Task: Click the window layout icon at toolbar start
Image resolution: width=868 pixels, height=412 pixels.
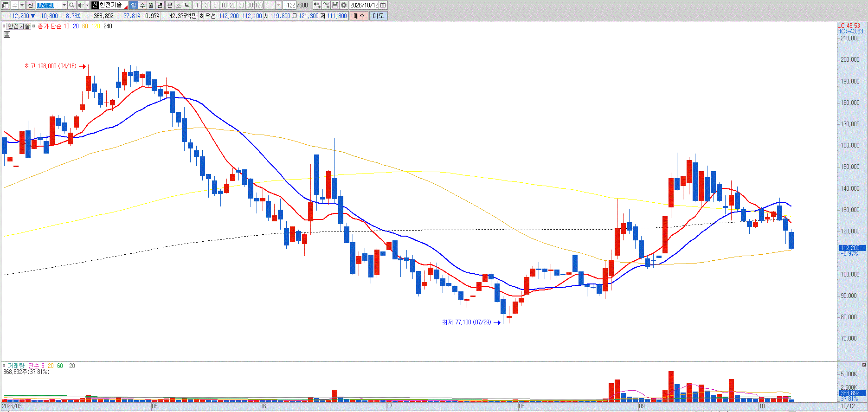Action: click(6, 5)
